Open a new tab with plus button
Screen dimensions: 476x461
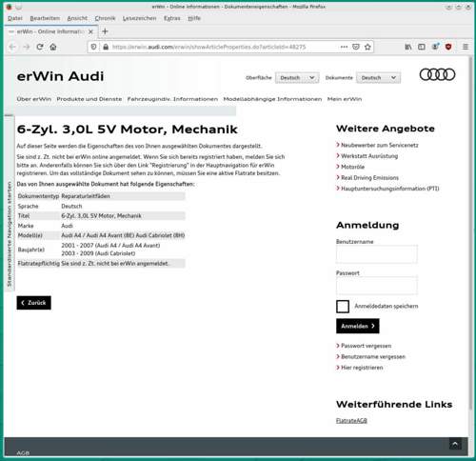pos(105,31)
